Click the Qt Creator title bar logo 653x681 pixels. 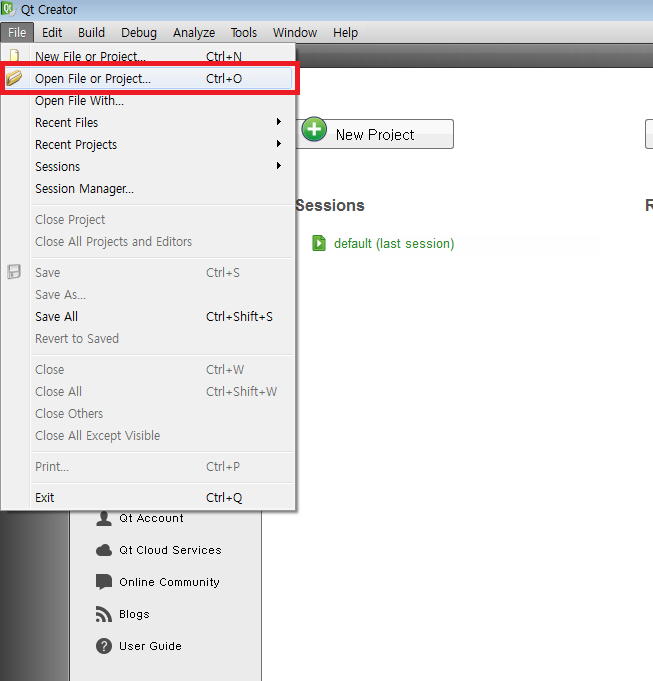(x=8, y=9)
